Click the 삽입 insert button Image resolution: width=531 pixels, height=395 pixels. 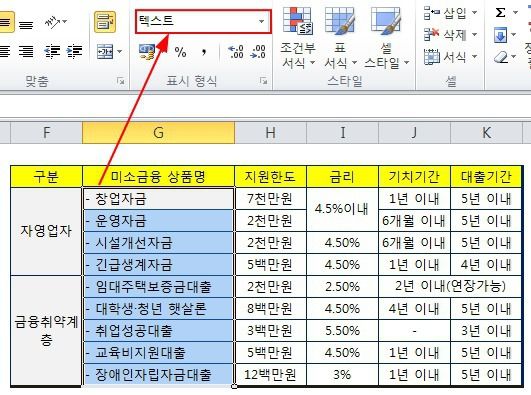point(445,13)
